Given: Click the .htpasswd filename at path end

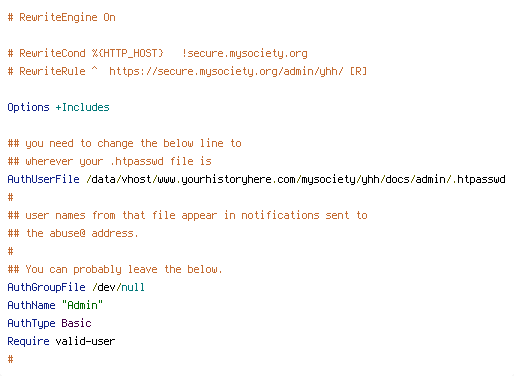Looking at the screenshot, I should pos(478,180).
